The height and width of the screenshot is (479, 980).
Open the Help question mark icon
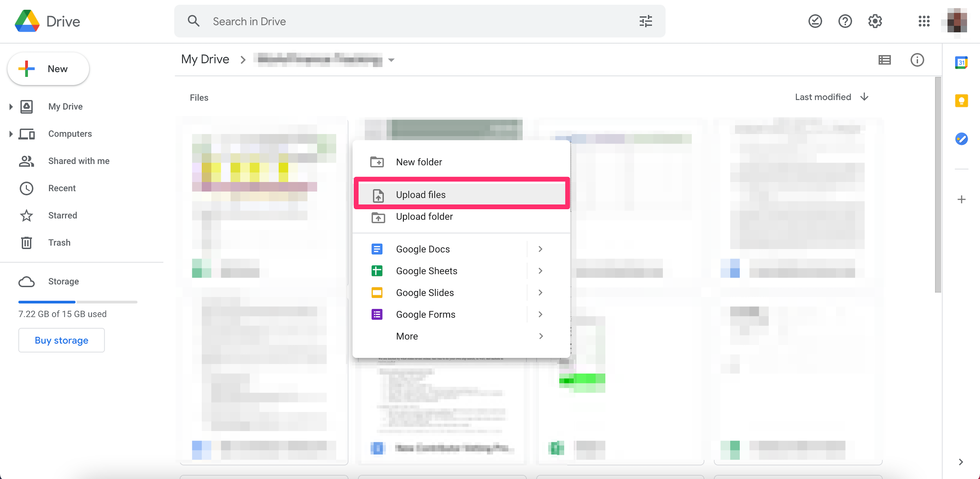(845, 21)
